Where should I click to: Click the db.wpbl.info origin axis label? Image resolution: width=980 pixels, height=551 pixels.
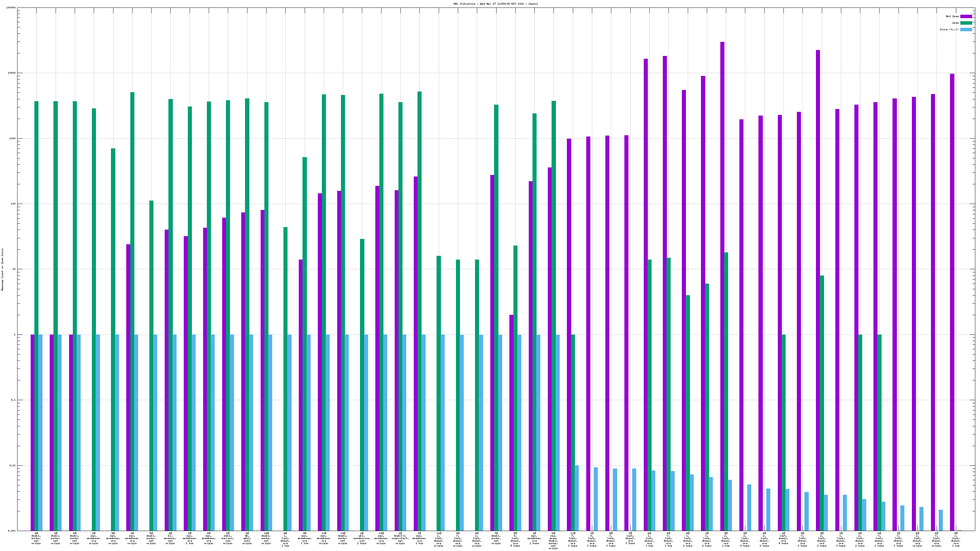(247, 538)
